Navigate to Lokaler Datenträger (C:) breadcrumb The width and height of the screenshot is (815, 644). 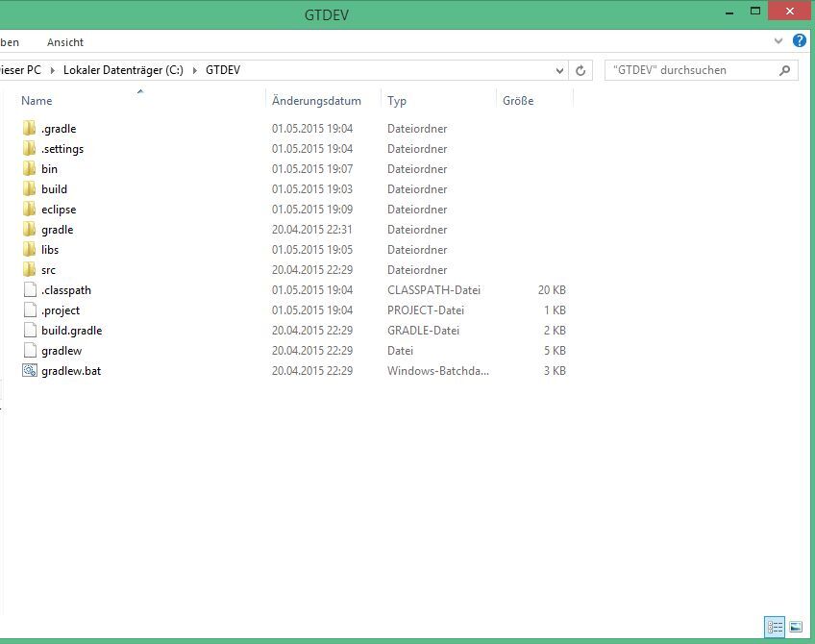(123, 70)
